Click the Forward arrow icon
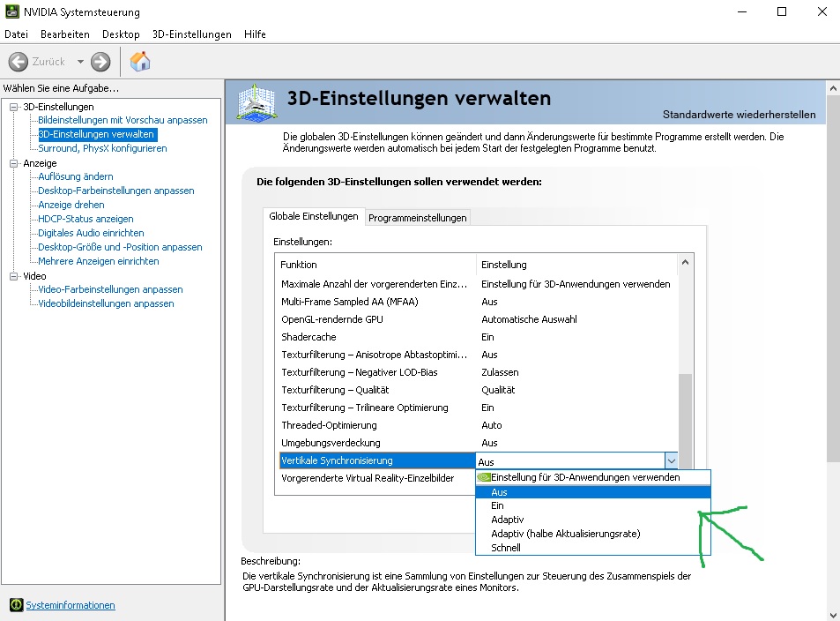The height and width of the screenshot is (621, 840). (100, 62)
